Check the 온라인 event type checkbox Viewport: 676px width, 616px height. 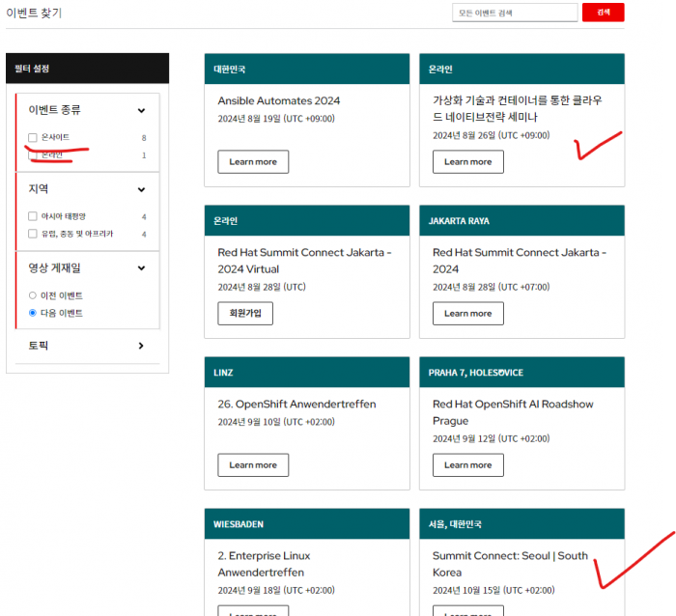tap(32, 155)
